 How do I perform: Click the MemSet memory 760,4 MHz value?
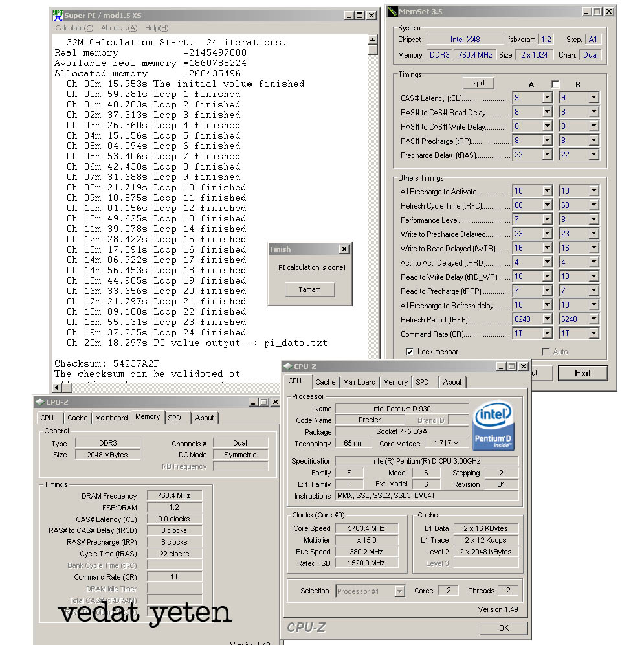coord(475,54)
